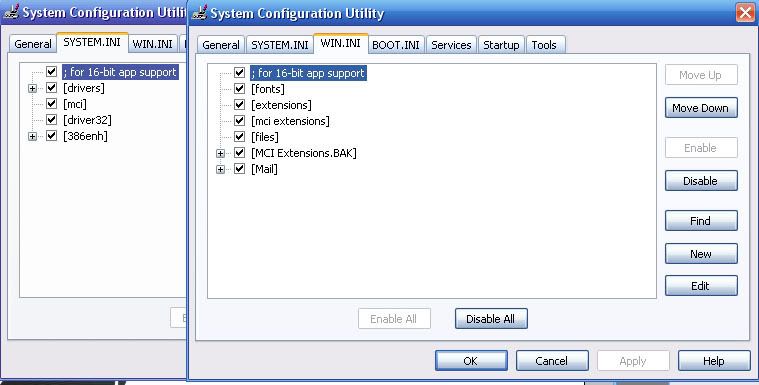Image resolution: width=759 pixels, height=385 pixels.
Task: Click the Move Down button
Action: (701, 108)
